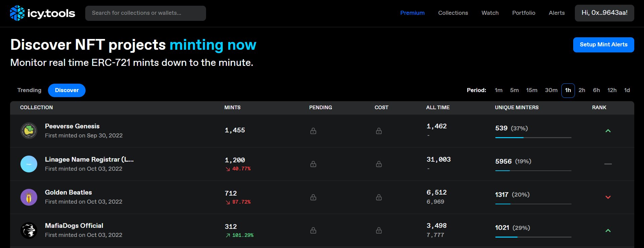Sort by the ALL TIME column header

point(438,108)
